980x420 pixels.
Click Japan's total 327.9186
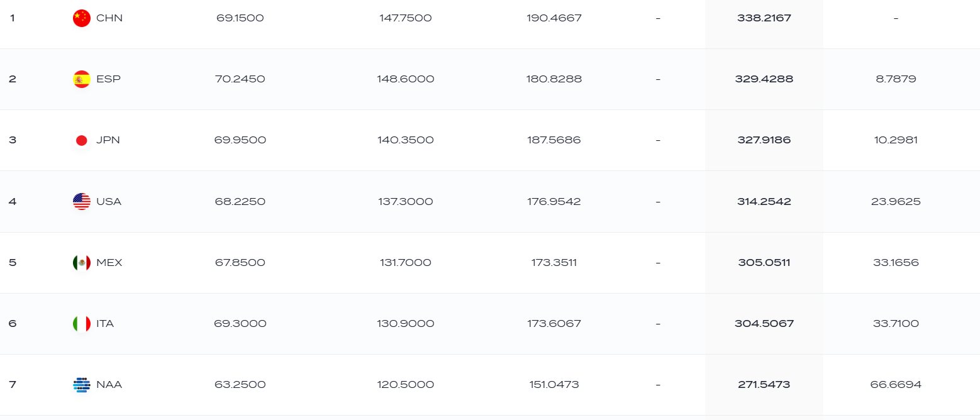(x=764, y=140)
